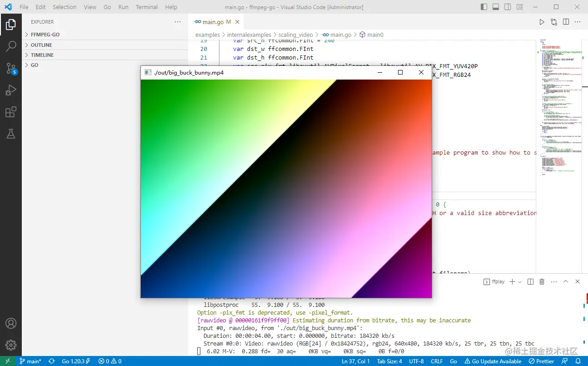Image resolution: width=588 pixels, height=366 pixels.
Task: Expand the GO section in Explorer
Action: (105, 65)
